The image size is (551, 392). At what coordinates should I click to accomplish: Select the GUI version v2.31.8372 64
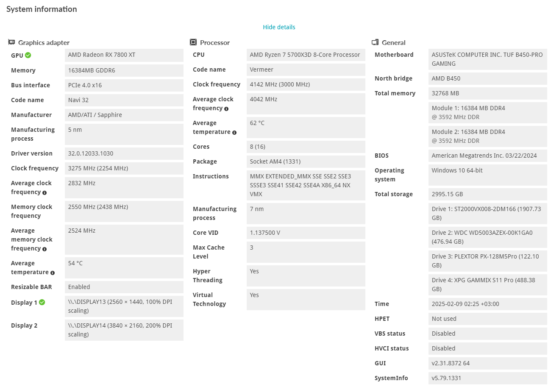click(x=488, y=363)
